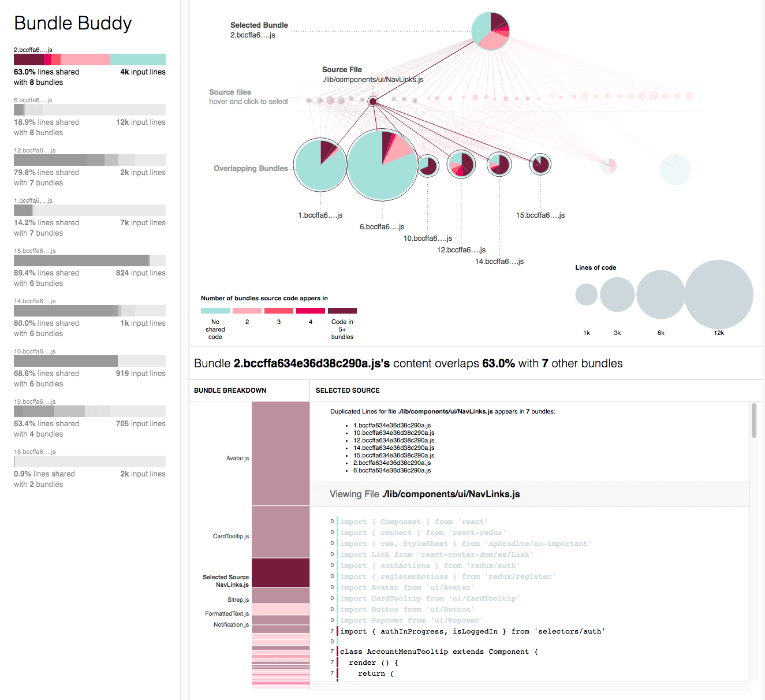Click the selected source panel scrollbar
Screen dimensions: 765x700
pos(754,420)
